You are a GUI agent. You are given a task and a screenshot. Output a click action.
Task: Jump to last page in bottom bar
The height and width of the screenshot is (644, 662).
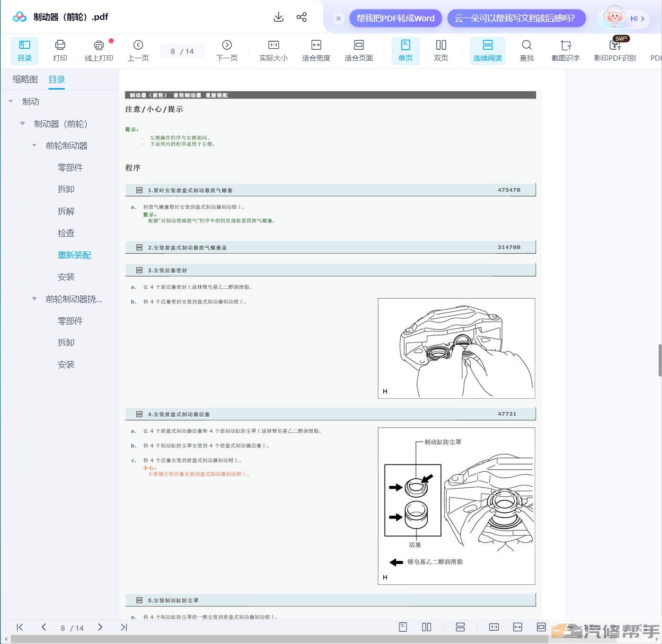124,627
